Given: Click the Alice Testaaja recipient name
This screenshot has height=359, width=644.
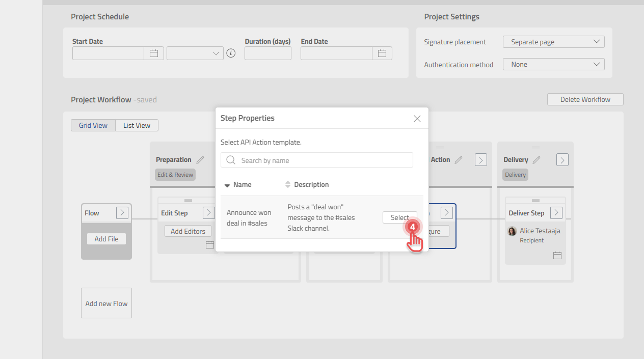Looking at the screenshot, I should [x=540, y=231].
